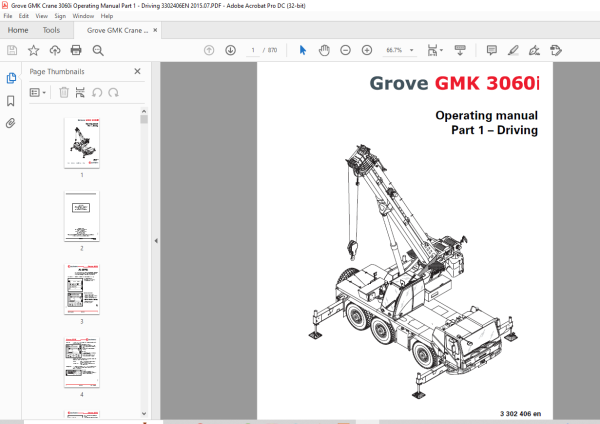Image resolution: width=600 pixels, height=424 pixels.
Task: Zoom in with plus icon
Action: point(367,50)
